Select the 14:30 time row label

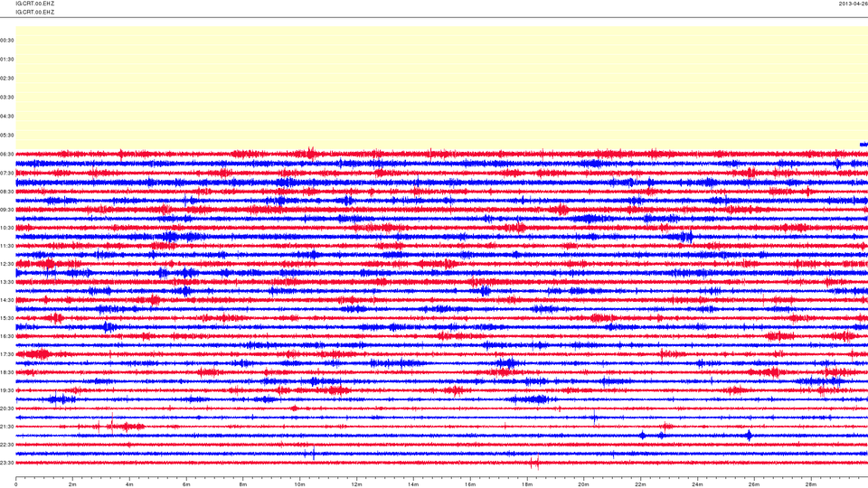[7, 300]
